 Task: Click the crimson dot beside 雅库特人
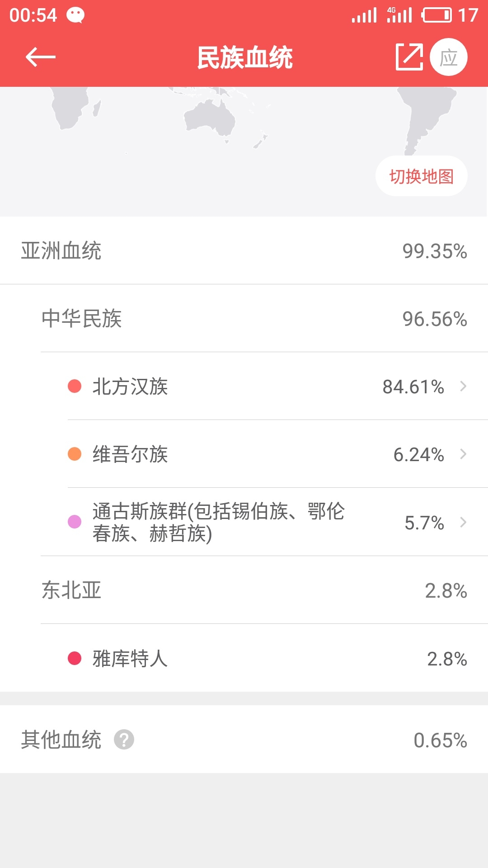75,658
